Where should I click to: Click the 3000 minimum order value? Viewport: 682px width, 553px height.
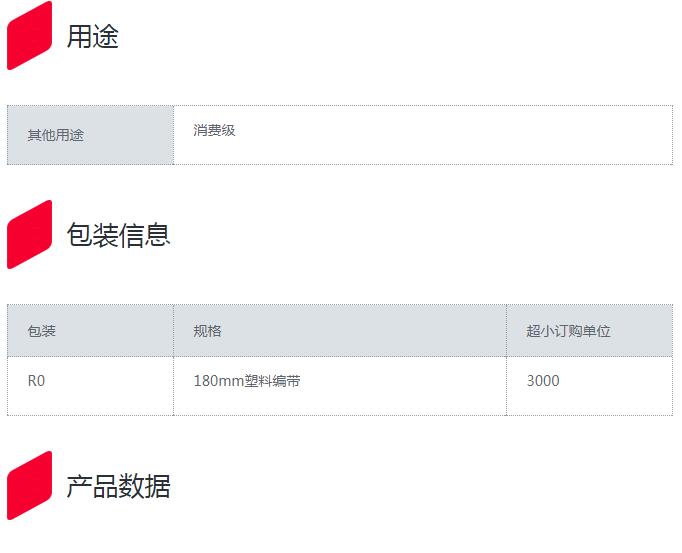[543, 381]
